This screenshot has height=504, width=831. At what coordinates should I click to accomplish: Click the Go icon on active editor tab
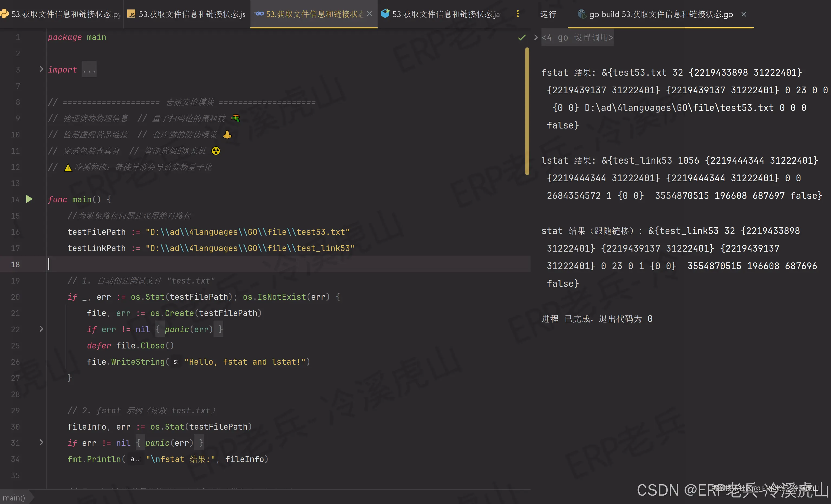[x=259, y=14]
